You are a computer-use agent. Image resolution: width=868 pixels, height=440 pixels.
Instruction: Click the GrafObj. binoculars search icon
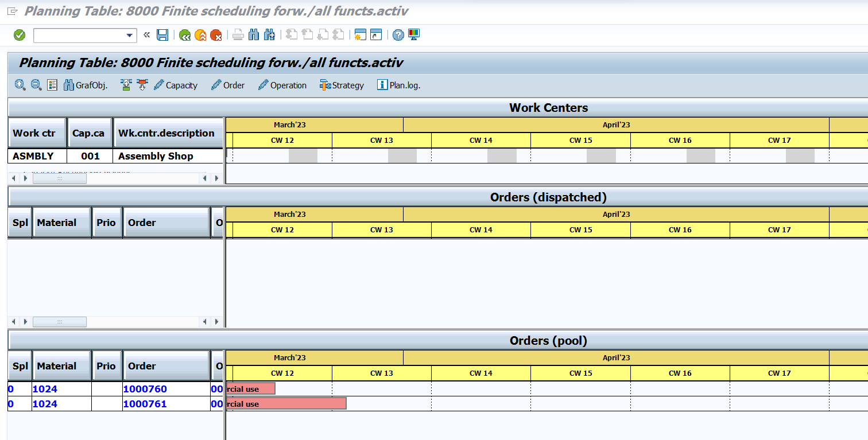(x=69, y=84)
